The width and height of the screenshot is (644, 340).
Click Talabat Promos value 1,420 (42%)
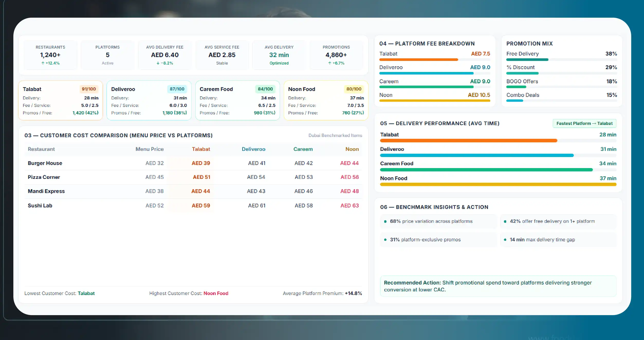[85, 113]
